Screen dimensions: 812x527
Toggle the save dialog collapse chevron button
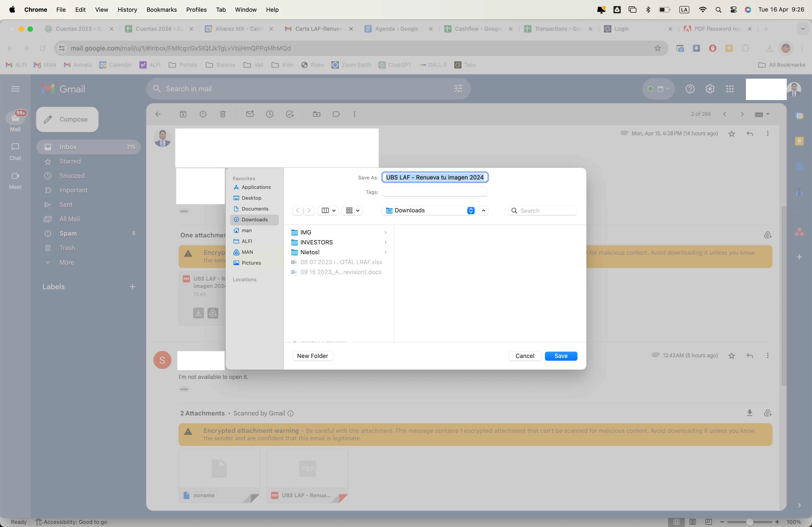point(483,211)
